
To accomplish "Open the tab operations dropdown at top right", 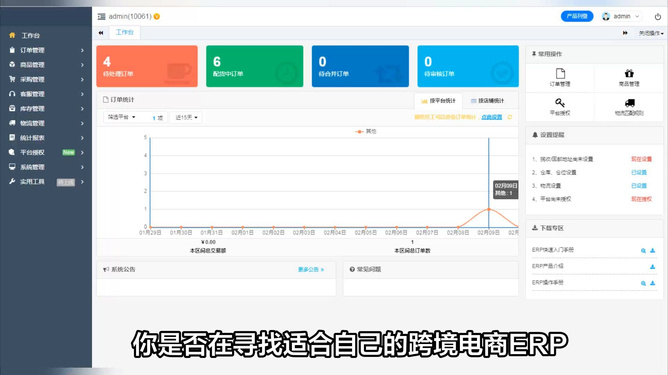I will coord(651,33).
